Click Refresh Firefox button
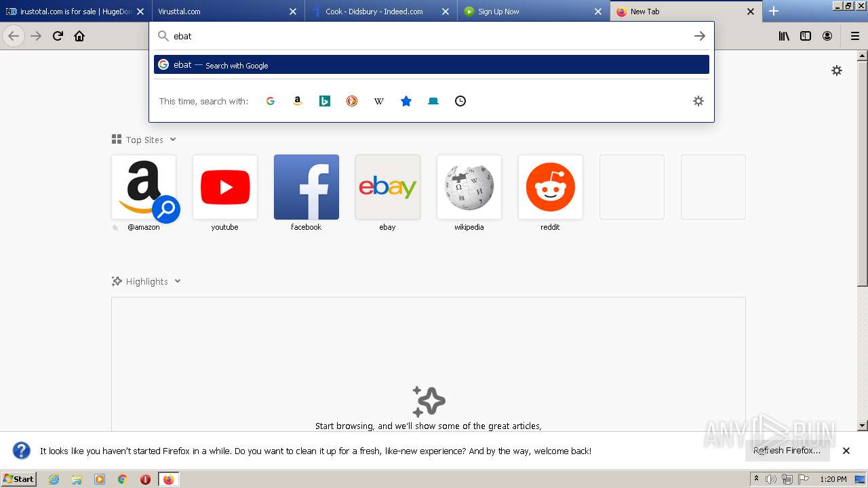868x488 pixels. click(x=787, y=451)
